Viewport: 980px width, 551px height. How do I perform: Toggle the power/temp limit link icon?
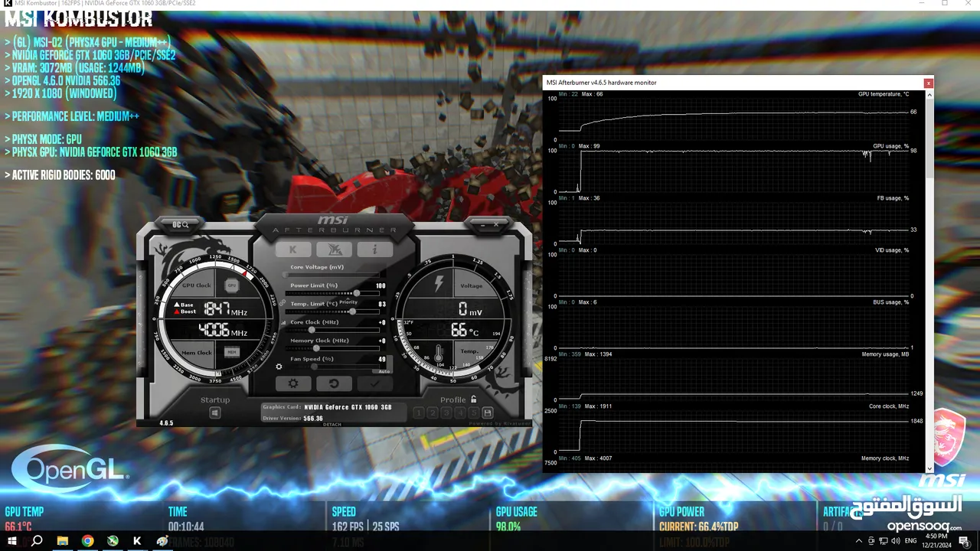coord(282,303)
